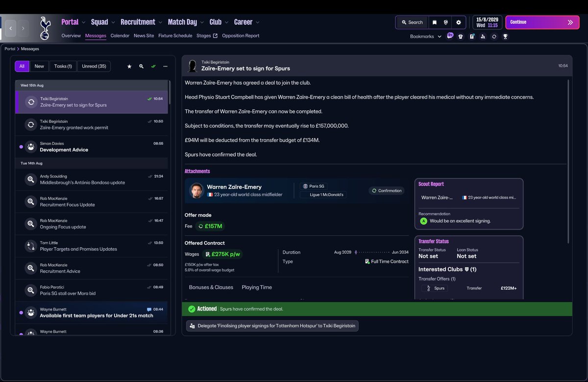Delegate finalising player signings to Txiki Begiristain
Image resolution: width=588 pixels, height=382 pixels.
[x=272, y=326]
